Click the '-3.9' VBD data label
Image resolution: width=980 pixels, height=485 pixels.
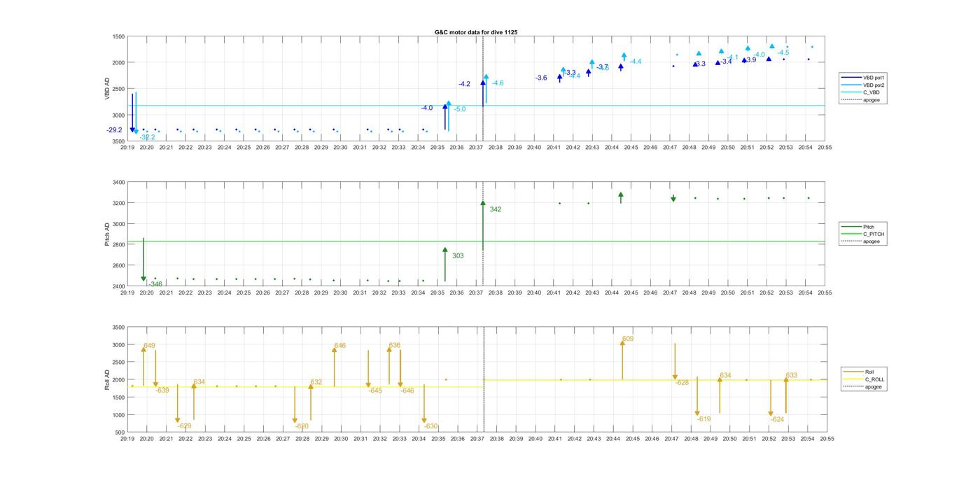tap(750, 60)
